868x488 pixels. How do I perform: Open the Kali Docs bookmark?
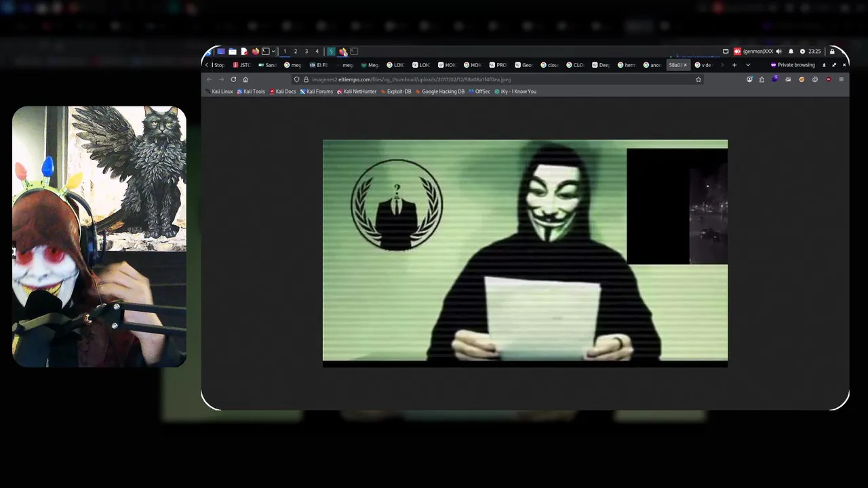click(283, 91)
